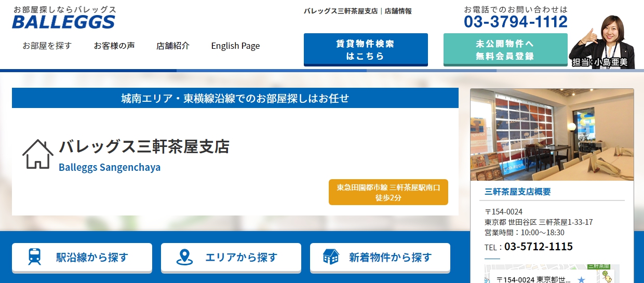Click the store interior photo
Image resolution: width=644 pixels, height=283 pixels.
pos(552,134)
